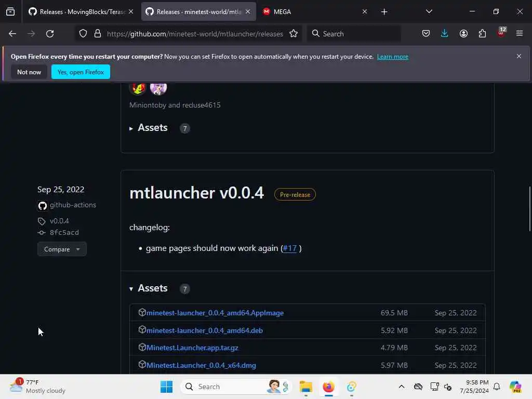The image size is (532, 399).
Task: Download minetest-launcher_0.0.4_amd64.deb
Action: (205, 330)
